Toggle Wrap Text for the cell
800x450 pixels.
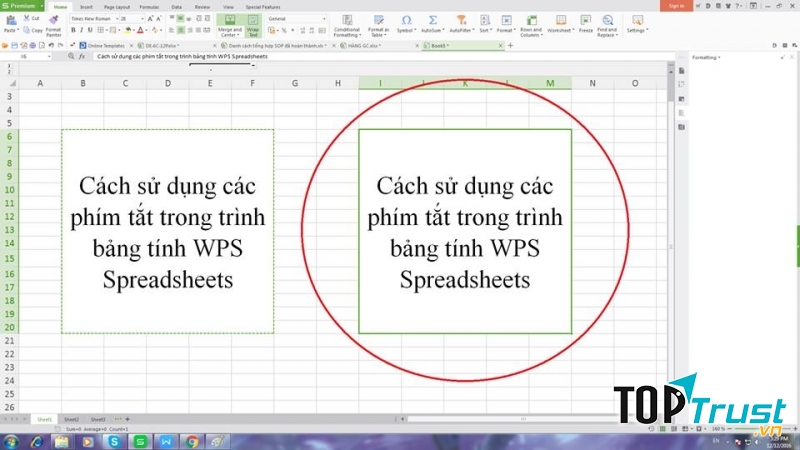[253, 26]
